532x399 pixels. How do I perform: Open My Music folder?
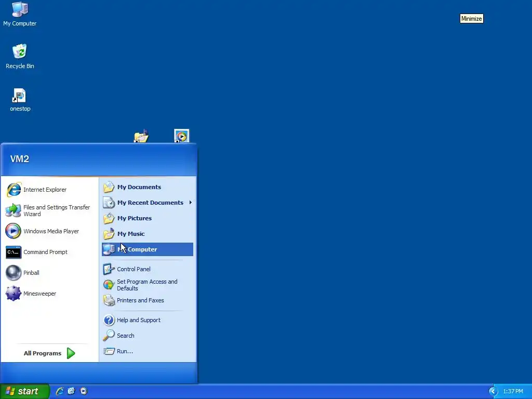148,234
